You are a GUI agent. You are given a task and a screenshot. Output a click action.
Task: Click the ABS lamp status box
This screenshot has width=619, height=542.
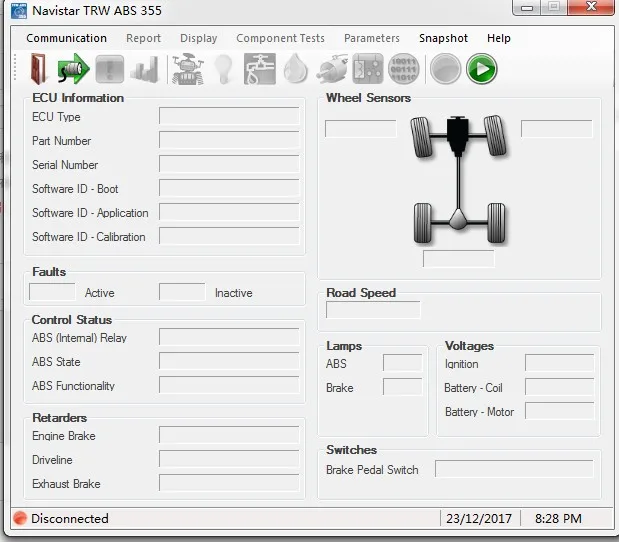click(402, 363)
